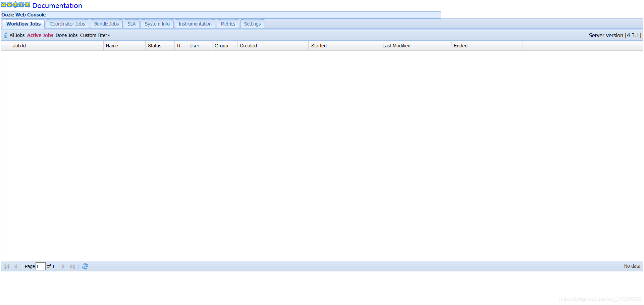Expand the Custom Filter dropdown
Screen dimensions: 644x305
95,35
